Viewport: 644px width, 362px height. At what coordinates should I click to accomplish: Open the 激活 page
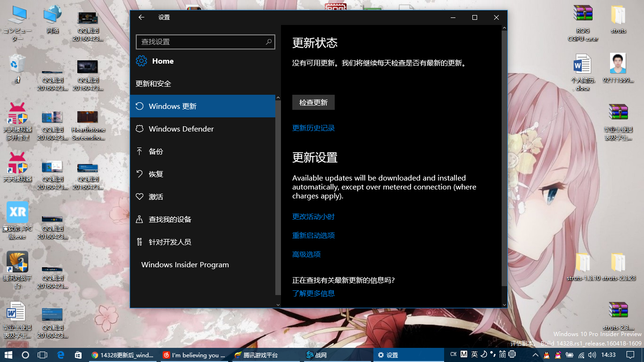coord(203,197)
